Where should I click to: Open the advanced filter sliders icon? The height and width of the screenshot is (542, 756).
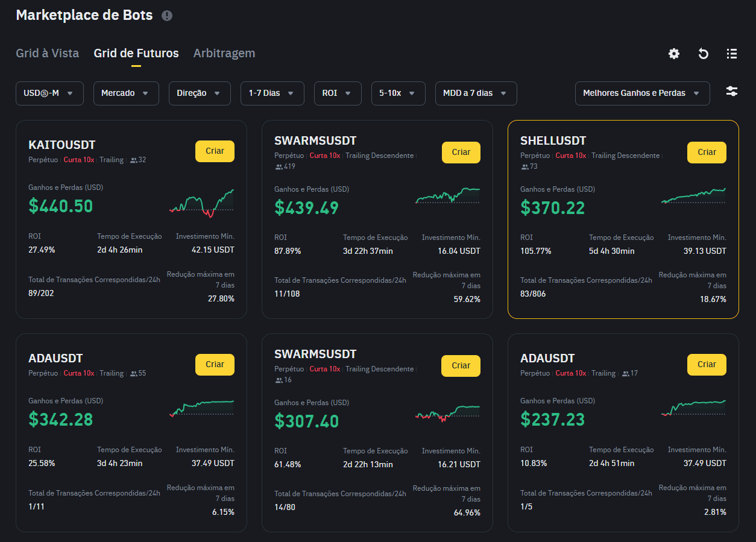point(732,92)
